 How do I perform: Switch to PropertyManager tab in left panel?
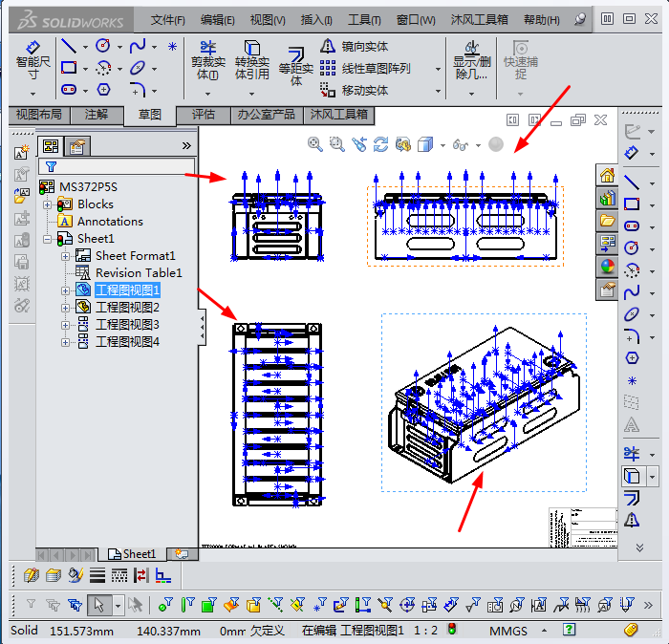click(76, 145)
